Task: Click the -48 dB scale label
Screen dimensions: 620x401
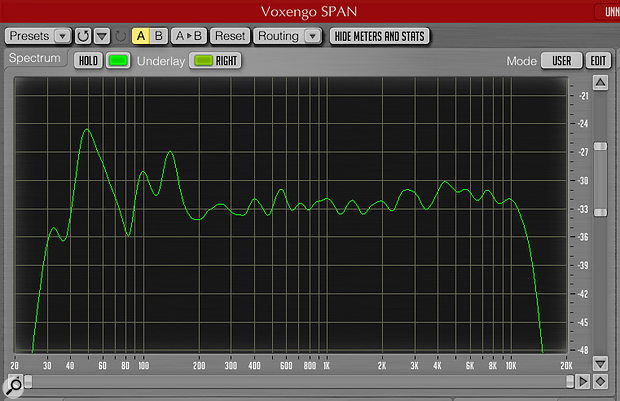Action: [x=583, y=350]
